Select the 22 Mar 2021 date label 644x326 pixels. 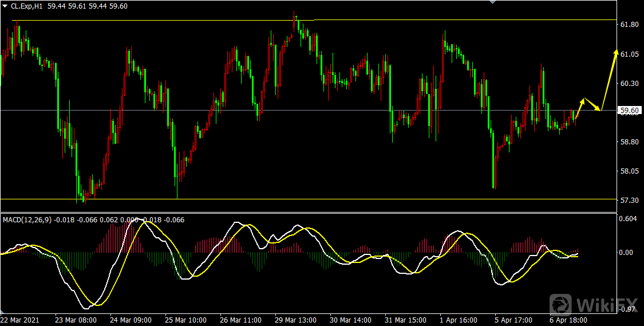coord(20,320)
